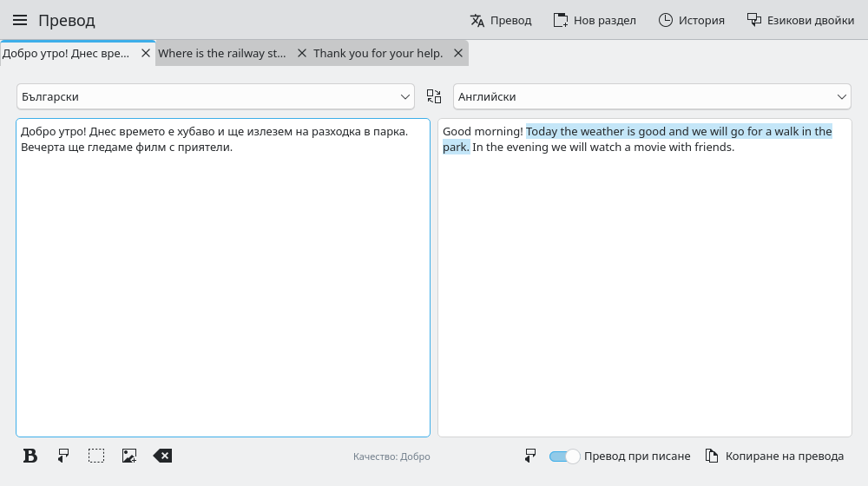
Task: Open Езикови двойки settings
Action: click(x=800, y=21)
